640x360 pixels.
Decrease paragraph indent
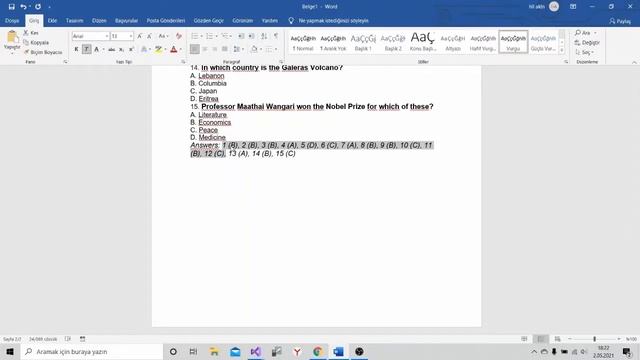[x=241, y=36]
